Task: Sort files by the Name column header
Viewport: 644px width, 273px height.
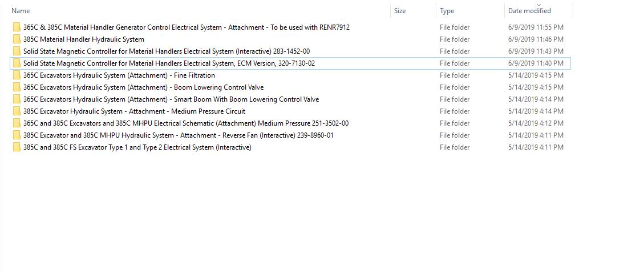Action: pos(21,11)
